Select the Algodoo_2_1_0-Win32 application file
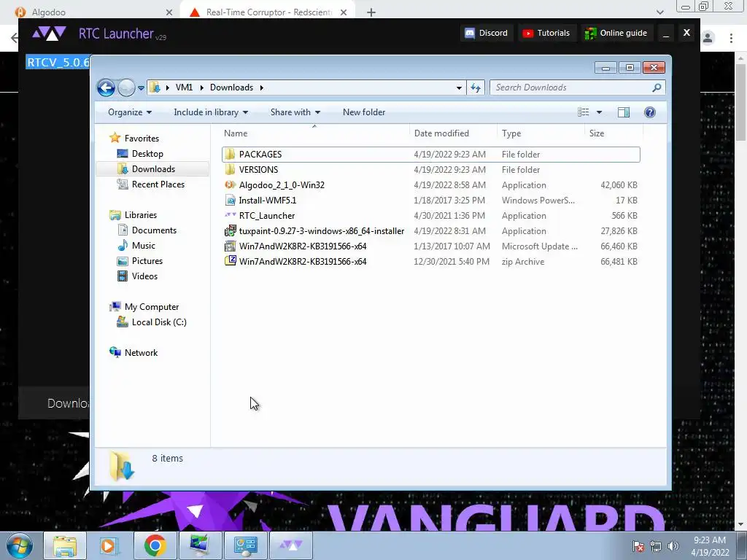The image size is (747, 560). (430, 184)
